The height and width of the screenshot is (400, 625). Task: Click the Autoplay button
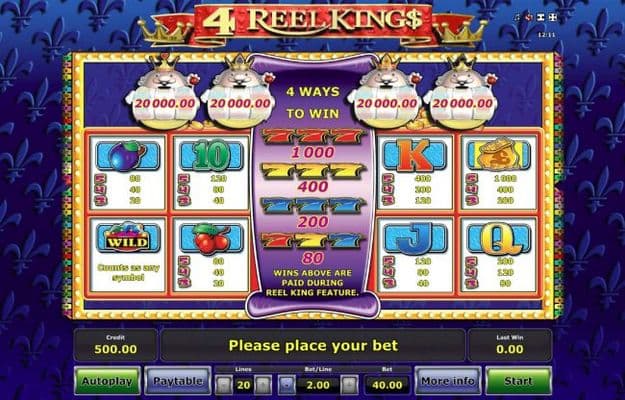click(107, 381)
